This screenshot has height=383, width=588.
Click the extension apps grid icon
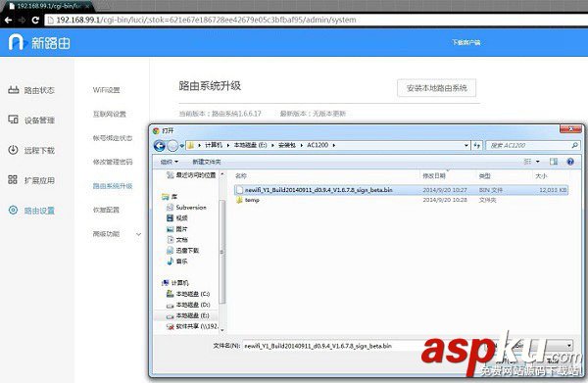(x=13, y=179)
